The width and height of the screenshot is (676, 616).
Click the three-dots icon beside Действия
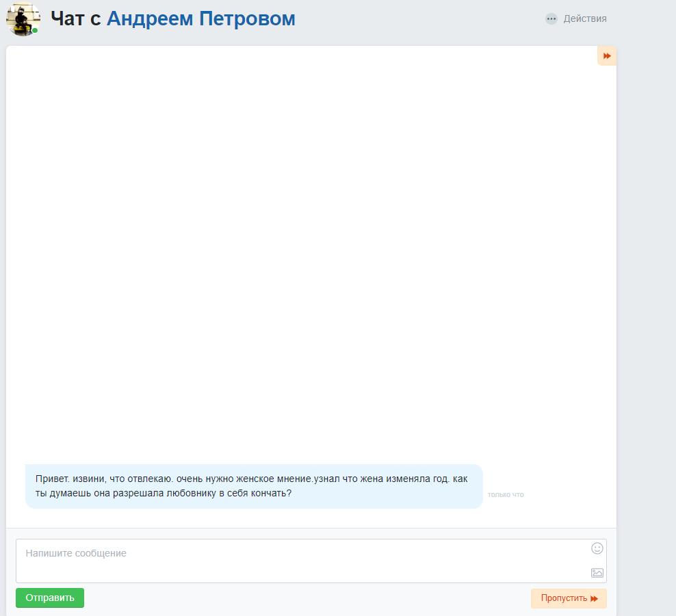pos(551,19)
